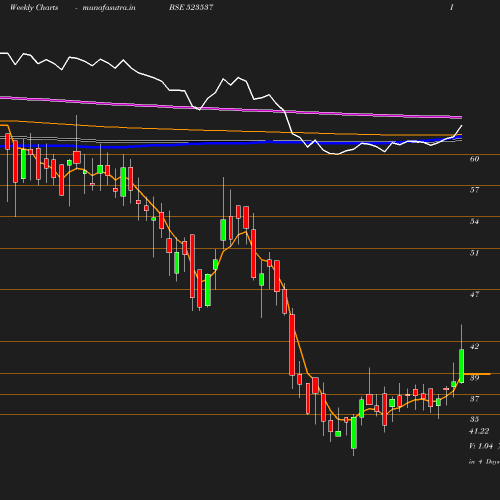
Task: Click the price label 54
Action: click(x=474, y=221)
